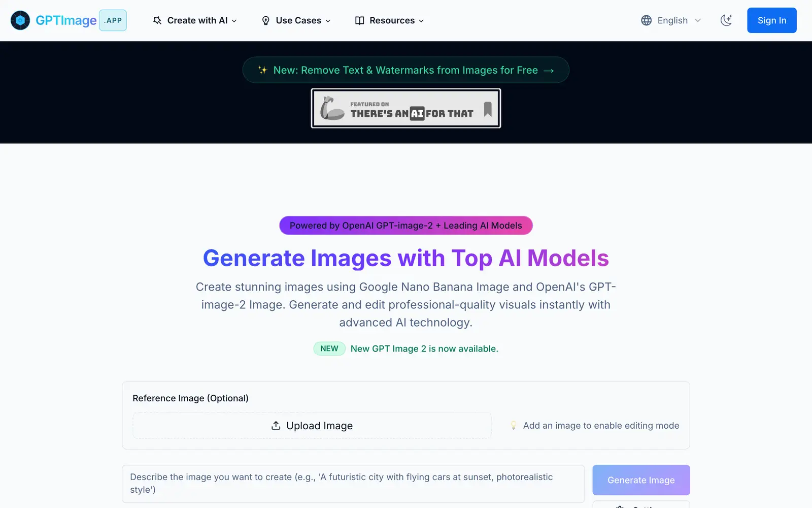Click the upload arrow icon
Screen dimensions: 812x508
tap(276, 425)
